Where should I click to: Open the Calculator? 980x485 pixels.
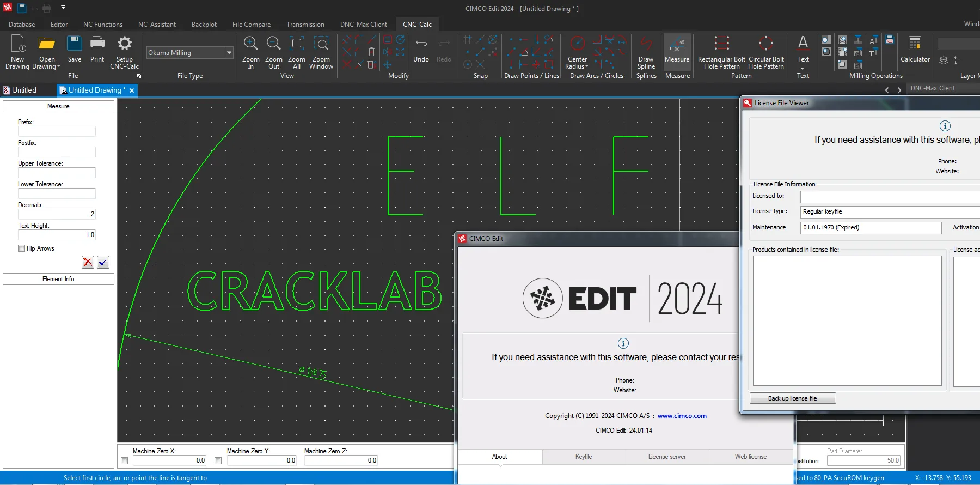(915, 50)
